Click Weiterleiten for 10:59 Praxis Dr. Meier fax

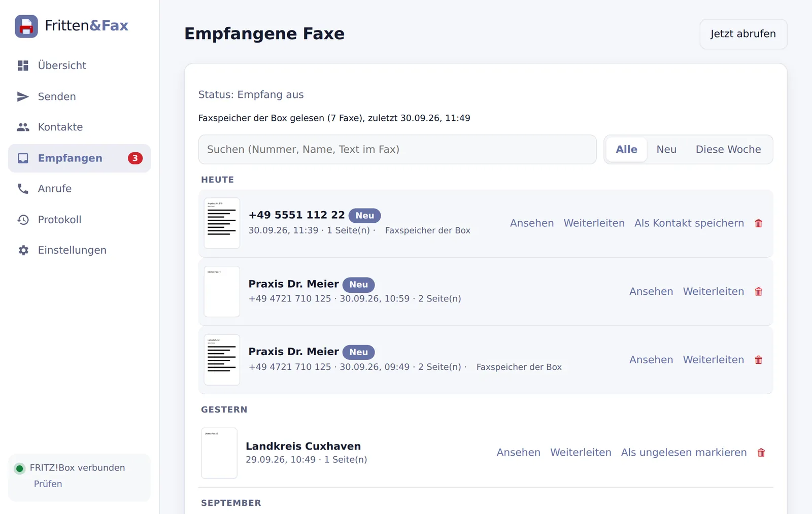714,292
